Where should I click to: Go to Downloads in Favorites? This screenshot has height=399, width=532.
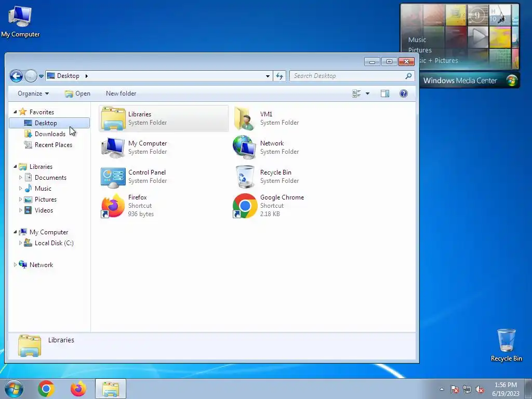point(50,134)
